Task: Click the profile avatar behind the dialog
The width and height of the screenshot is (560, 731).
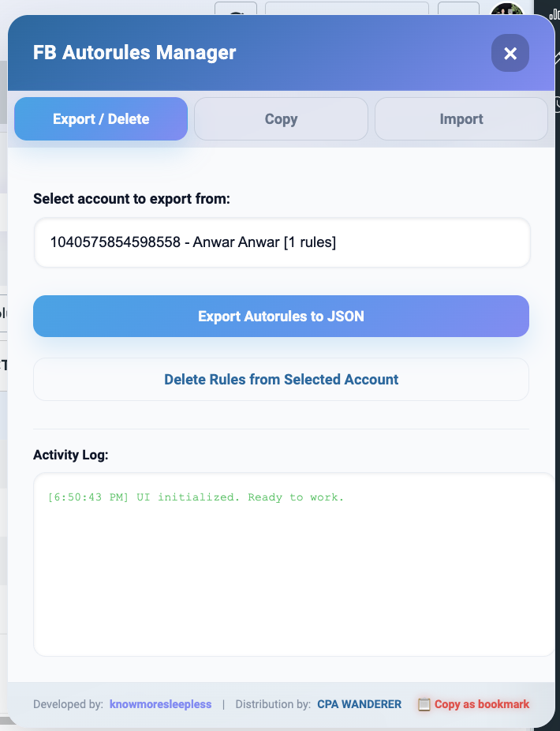Action: coord(506,9)
